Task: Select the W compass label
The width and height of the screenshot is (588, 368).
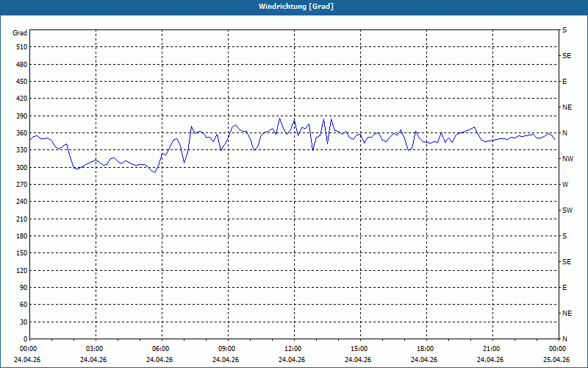Action: 565,185
